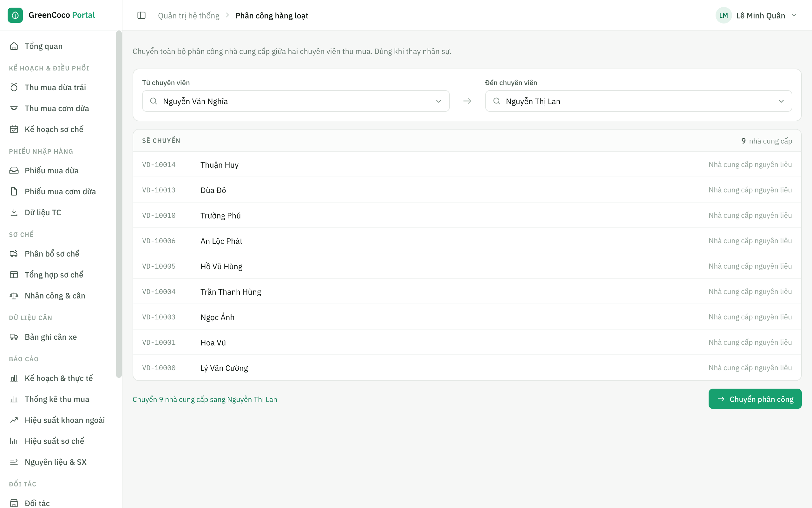
Task: Click the Thống kê thu mua bar icon
Action: [x=14, y=399]
